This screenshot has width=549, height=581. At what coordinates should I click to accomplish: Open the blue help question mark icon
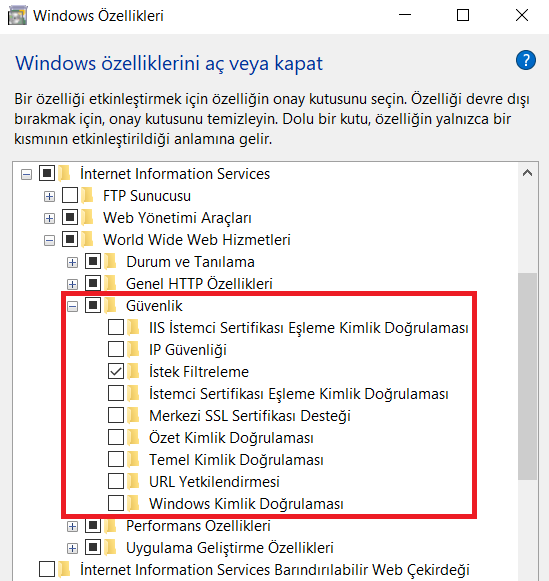click(526, 60)
